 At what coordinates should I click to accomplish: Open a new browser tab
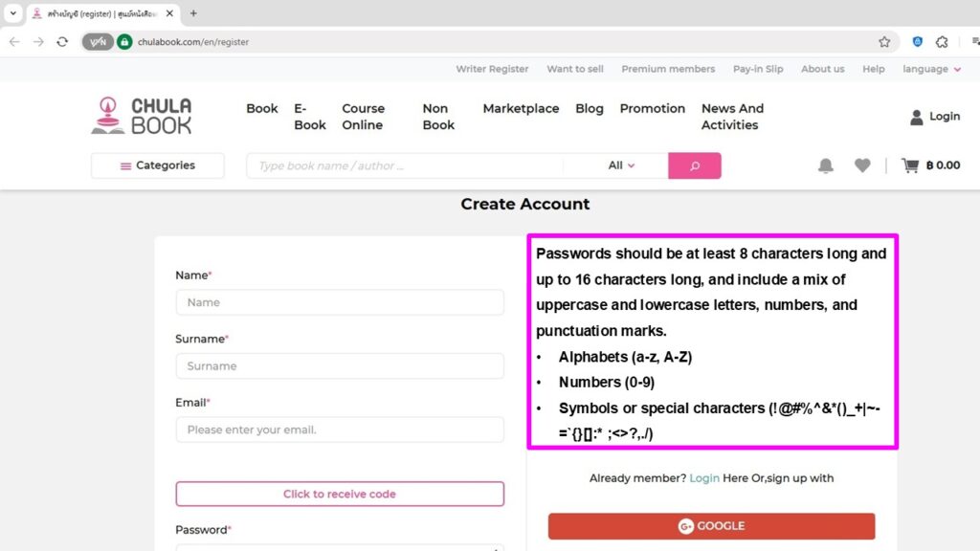coord(193,13)
